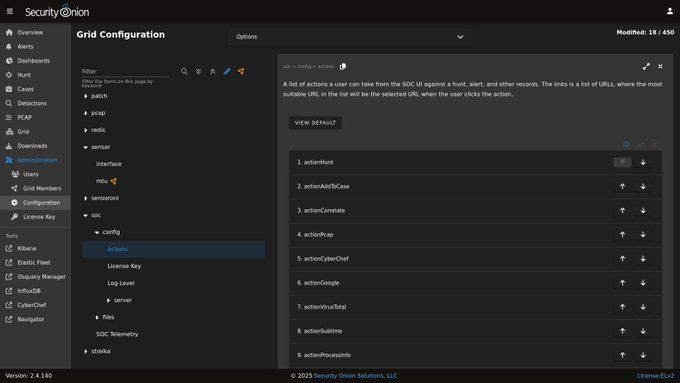The width and height of the screenshot is (680, 383).
Task: Copy the soc > config > actions path
Action: click(343, 66)
